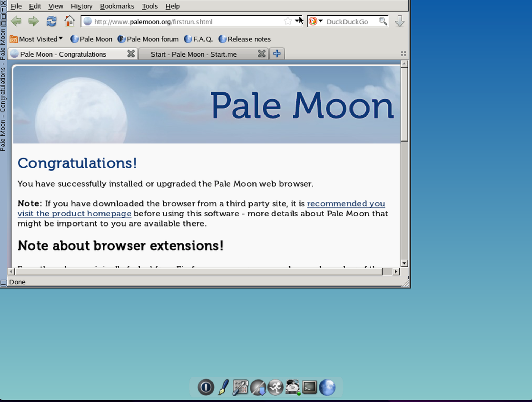Click the Done status bar text
Screen dimensions: 532x402
tap(17, 282)
